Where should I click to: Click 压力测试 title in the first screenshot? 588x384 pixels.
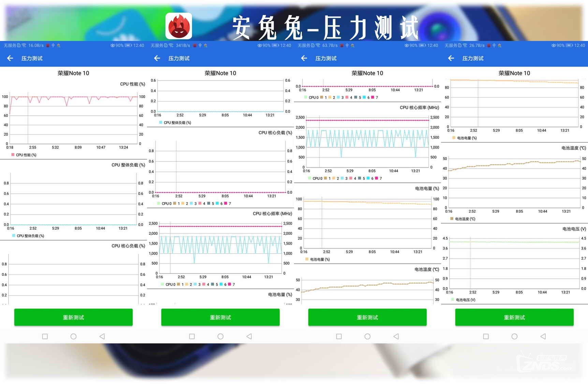pyautogui.click(x=32, y=58)
